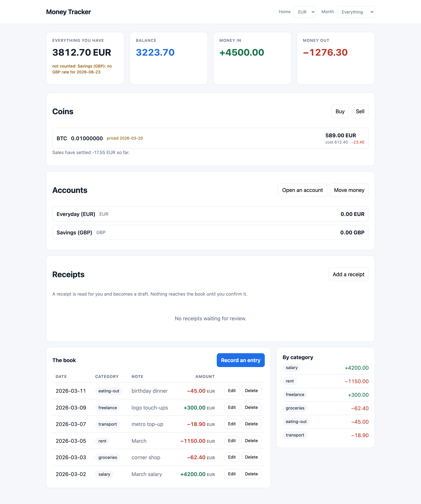Edit the birthday dinner entry
This screenshot has width=421, height=504.
(232, 391)
